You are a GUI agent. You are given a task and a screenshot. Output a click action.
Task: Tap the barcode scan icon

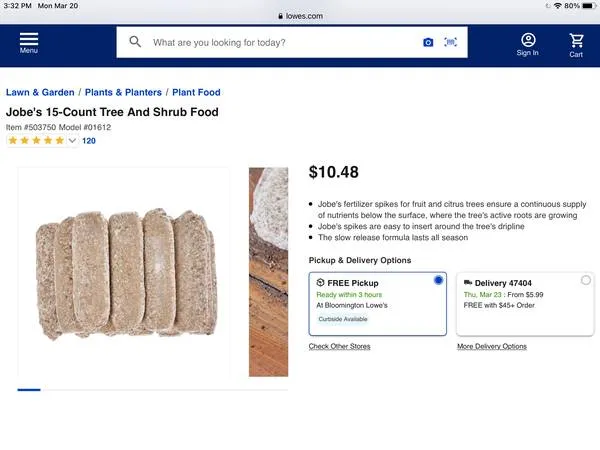450,43
